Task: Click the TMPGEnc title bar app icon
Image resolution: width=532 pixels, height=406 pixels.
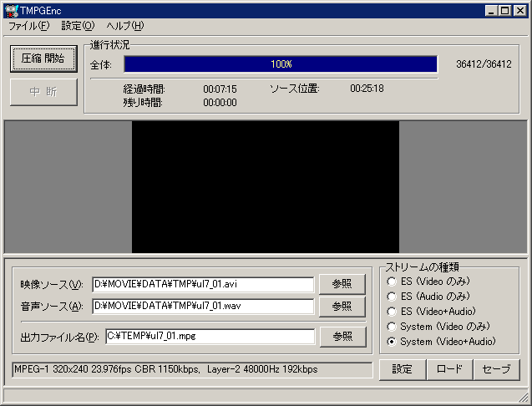Action: [x=12, y=11]
